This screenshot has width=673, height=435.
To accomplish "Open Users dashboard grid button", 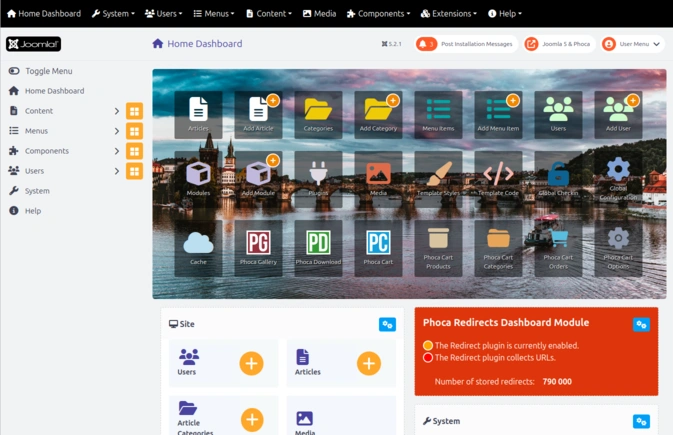I will click(134, 171).
